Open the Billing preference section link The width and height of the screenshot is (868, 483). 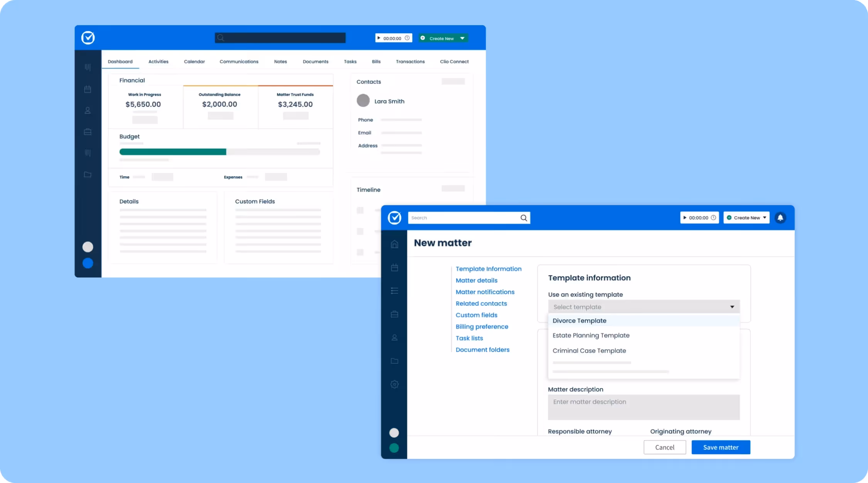pos(482,326)
